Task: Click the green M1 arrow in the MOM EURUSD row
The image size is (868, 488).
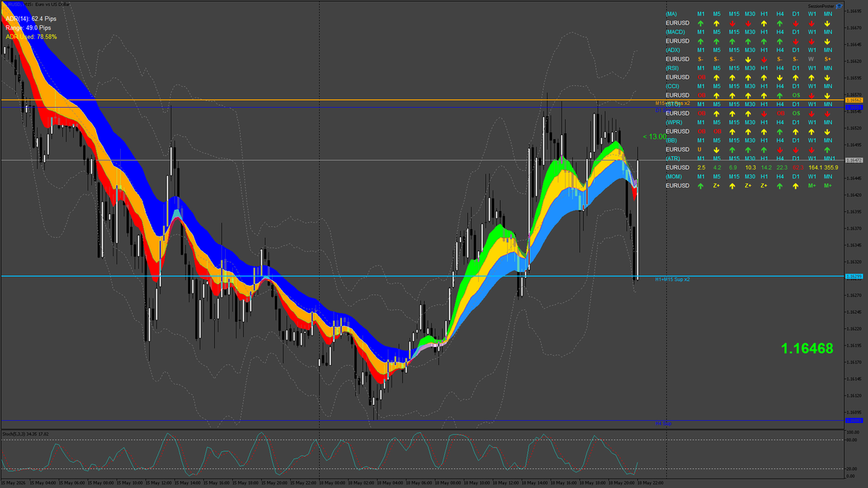Action: [701, 186]
